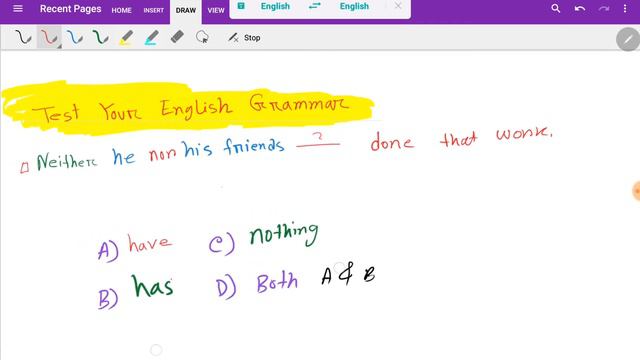This screenshot has height=360, width=640.
Task: Open the more options menu
Action: [625, 8]
